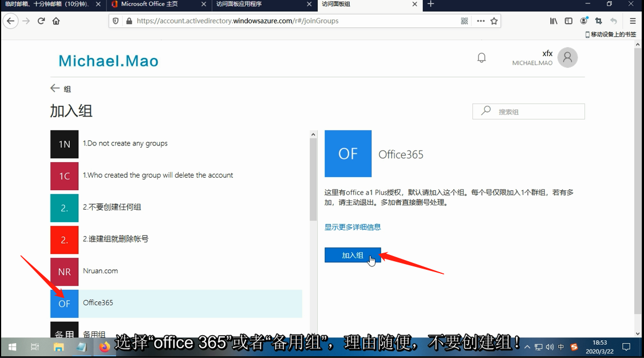This screenshot has height=358, width=644.
Task: Open page actions three-dot menu
Action: click(x=480, y=21)
